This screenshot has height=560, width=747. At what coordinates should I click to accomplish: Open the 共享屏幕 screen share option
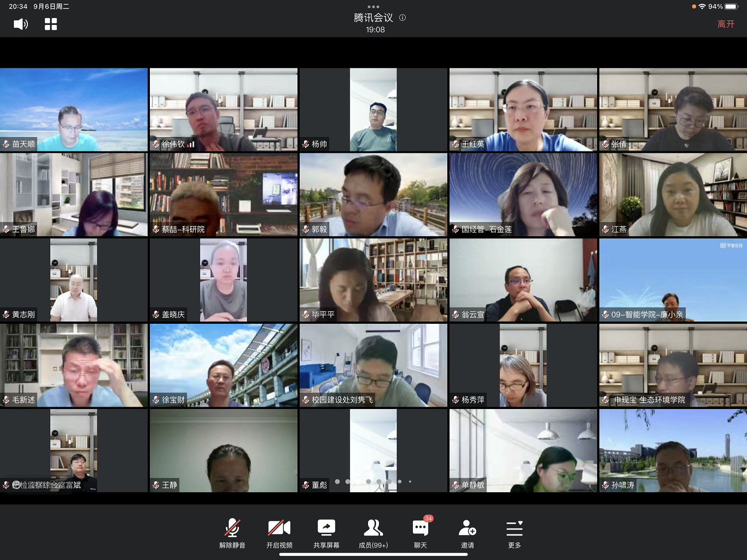[326, 533]
